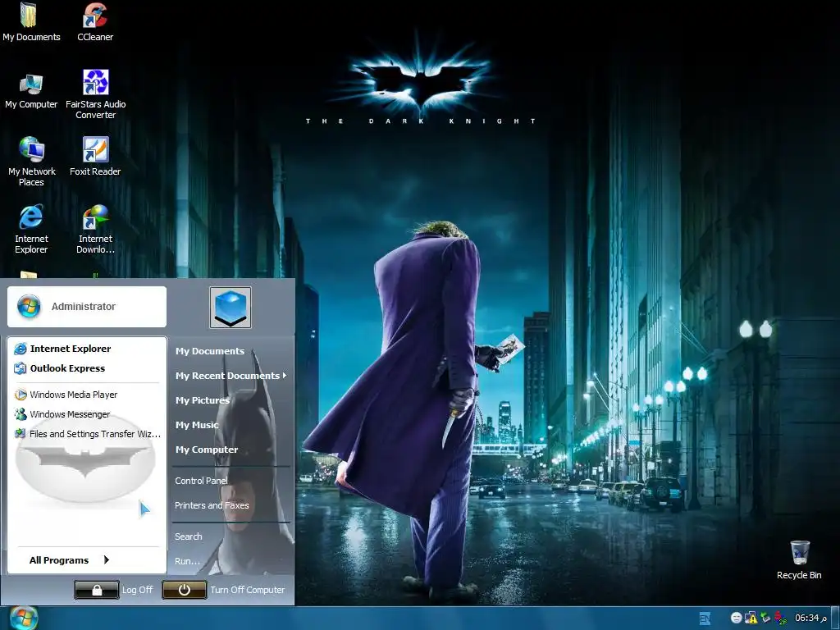The image size is (840, 630).
Task: Click the EN language bar indicator
Action: tap(705, 619)
